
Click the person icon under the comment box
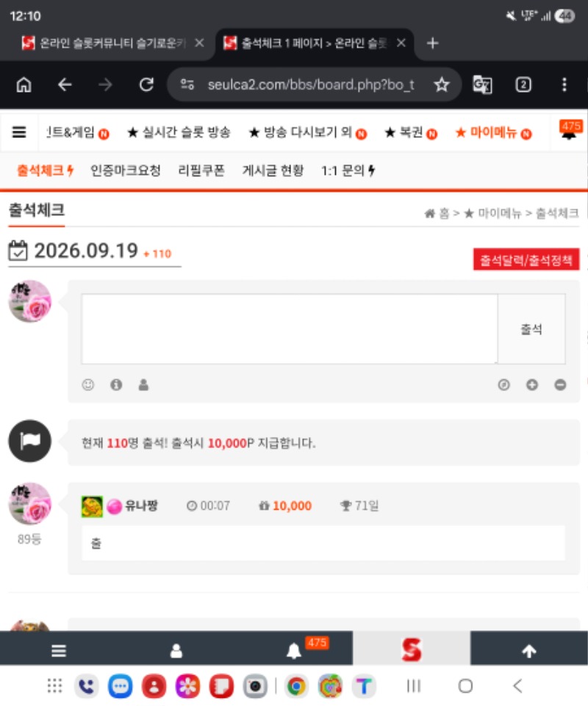(x=144, y=384)
